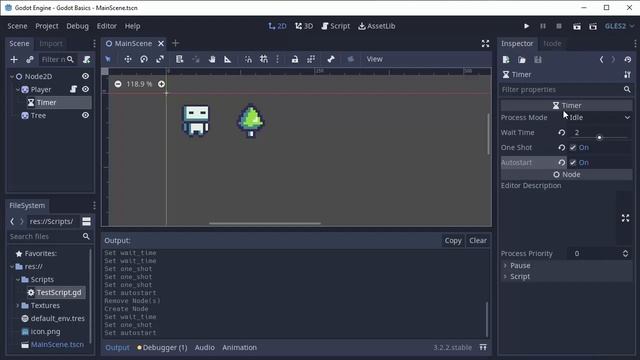Attach a script to selected node
This screenshot has width=640, height=360.
point(87,60)
